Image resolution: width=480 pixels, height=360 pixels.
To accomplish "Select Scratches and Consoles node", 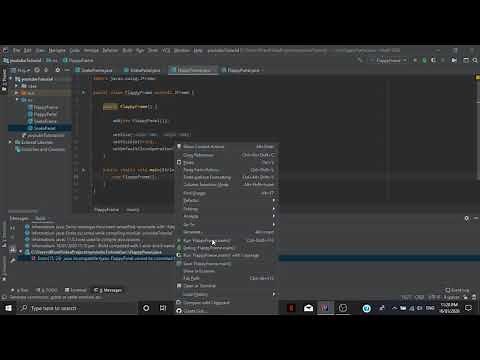I will pyautogui.click(x=40, y=149).
